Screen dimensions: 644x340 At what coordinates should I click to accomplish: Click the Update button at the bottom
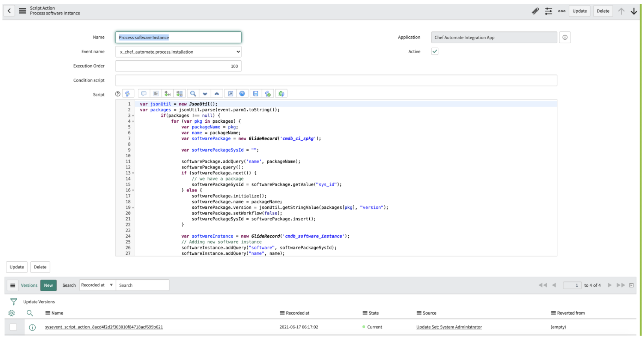pyautogui.click(x=16, y=267)
